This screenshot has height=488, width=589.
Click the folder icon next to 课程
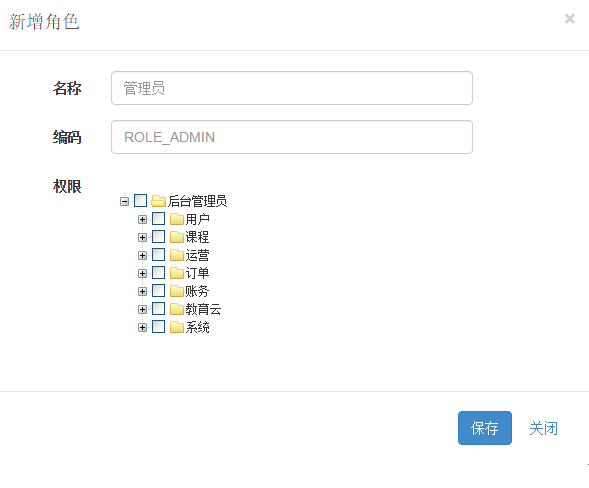tap(177, 237)
